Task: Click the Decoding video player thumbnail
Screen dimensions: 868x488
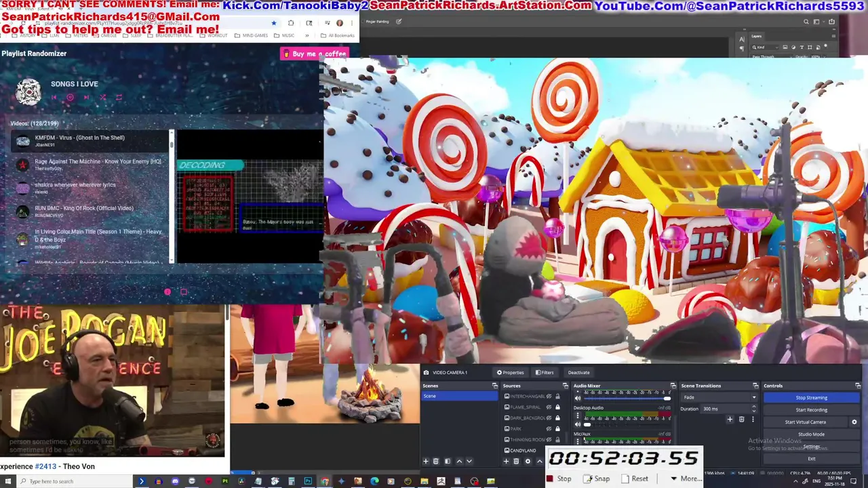Action: click(250, 197)
